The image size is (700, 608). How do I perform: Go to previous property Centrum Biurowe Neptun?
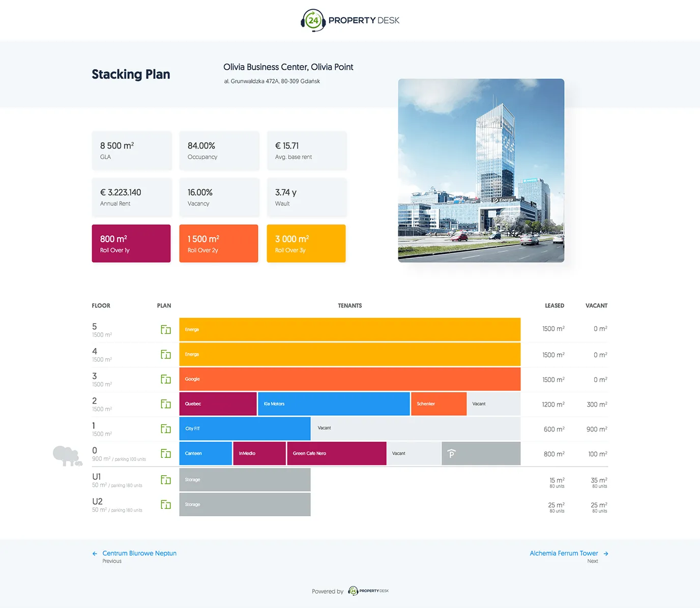point(139,553)
